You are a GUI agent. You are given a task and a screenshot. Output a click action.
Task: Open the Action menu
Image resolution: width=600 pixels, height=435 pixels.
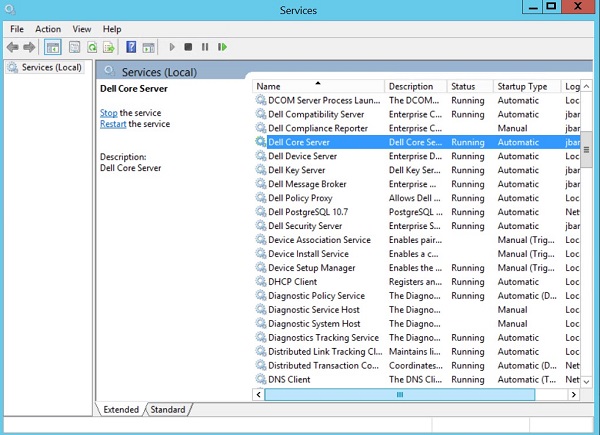48,29
